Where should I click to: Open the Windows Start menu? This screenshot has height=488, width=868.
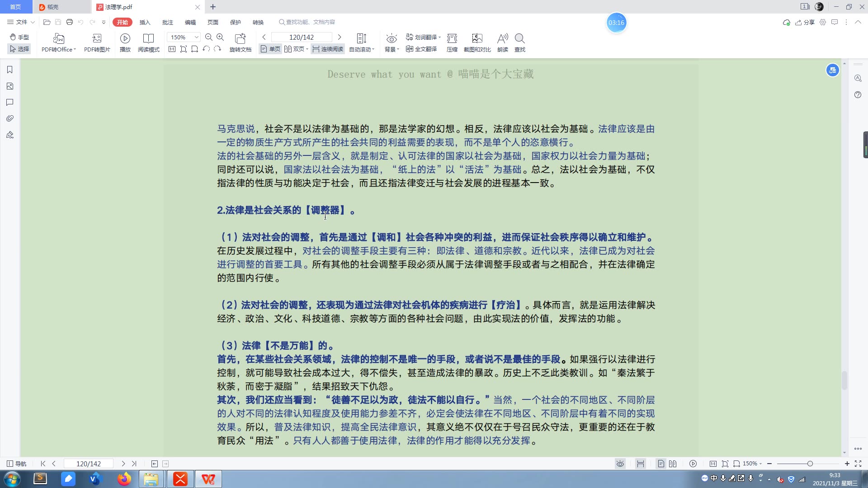(x=12, y=479)
